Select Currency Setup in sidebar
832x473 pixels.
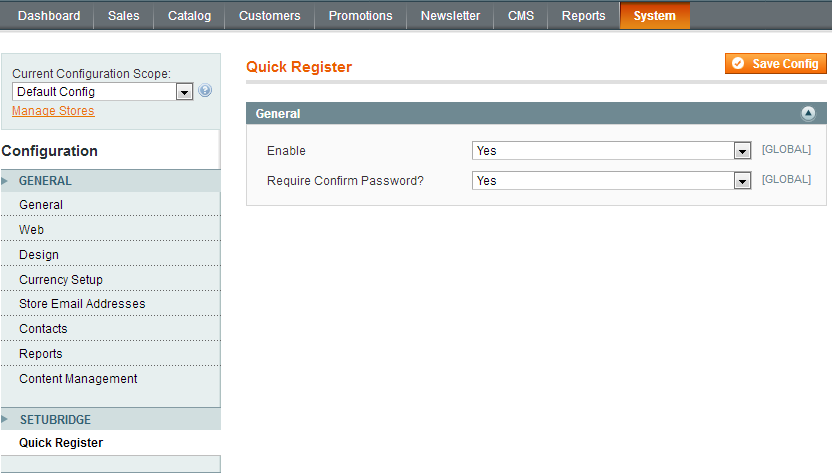coord(61,280)
